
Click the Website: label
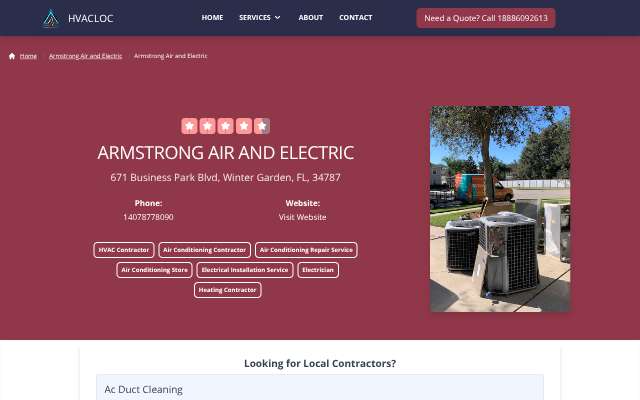(x=302, y=203)
